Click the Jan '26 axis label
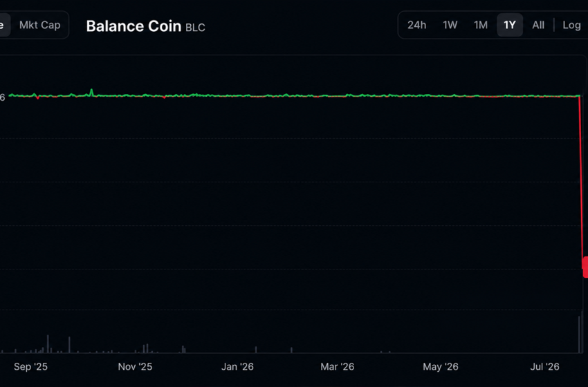The height and width of the screenshot is (387, 588). tap(237, 366)
